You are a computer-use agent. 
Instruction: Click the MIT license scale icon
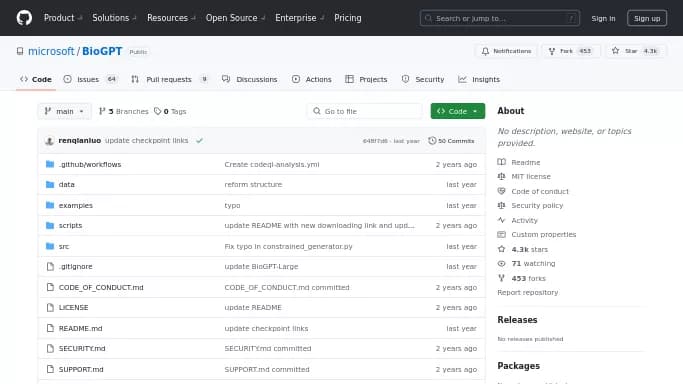[x=501, y=176]
